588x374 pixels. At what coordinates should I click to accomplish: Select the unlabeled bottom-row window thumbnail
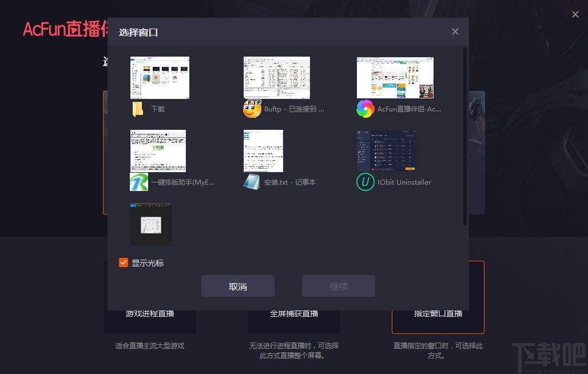click(151, 224)
